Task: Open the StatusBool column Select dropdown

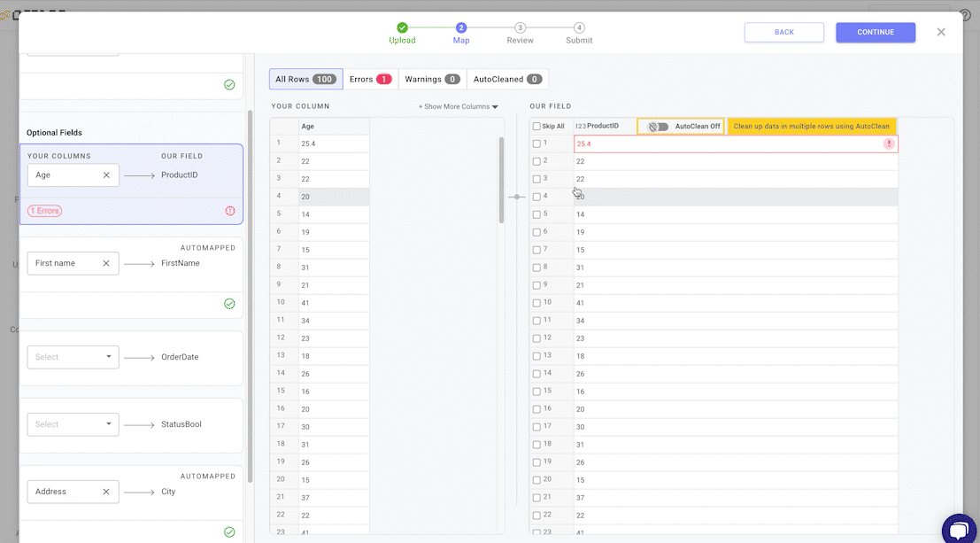Action: 73,424
